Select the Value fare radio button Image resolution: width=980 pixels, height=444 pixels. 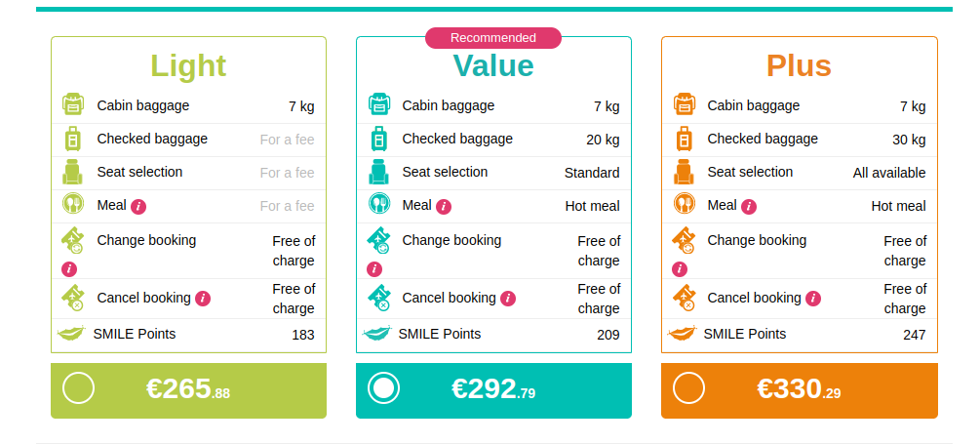pos(383,388)
